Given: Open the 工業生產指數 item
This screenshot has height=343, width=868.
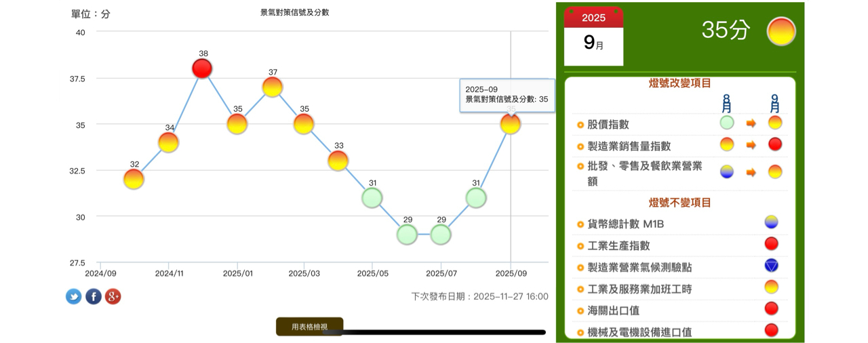Looking at the screenshot, I should click(x=618, y=245).
